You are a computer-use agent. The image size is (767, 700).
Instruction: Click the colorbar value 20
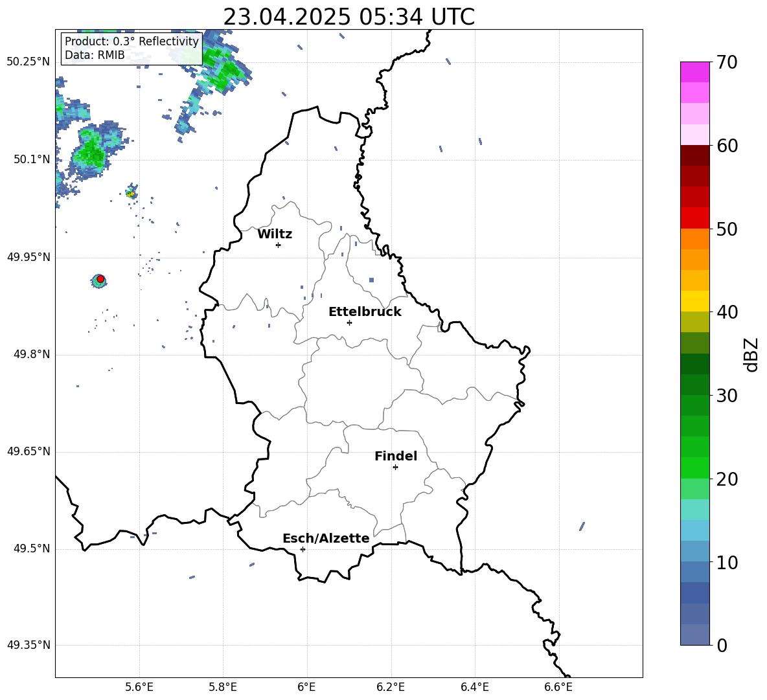pos(727,479)
